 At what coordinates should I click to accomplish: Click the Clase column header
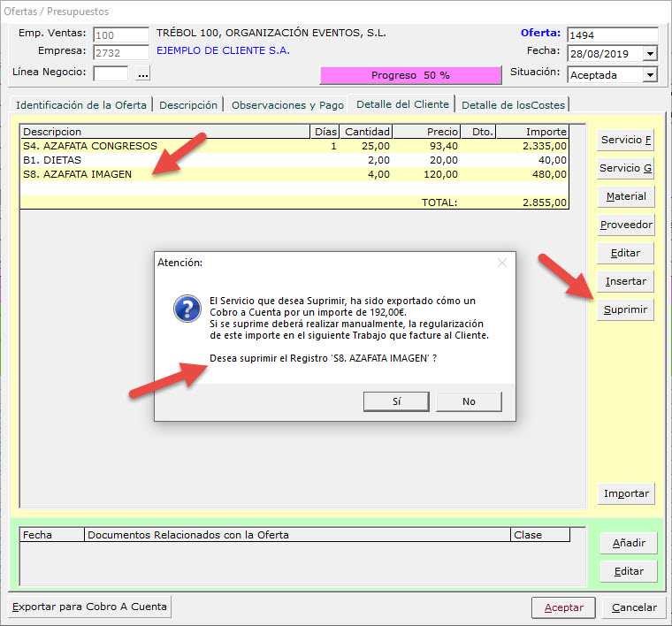[x=540, y=535]
